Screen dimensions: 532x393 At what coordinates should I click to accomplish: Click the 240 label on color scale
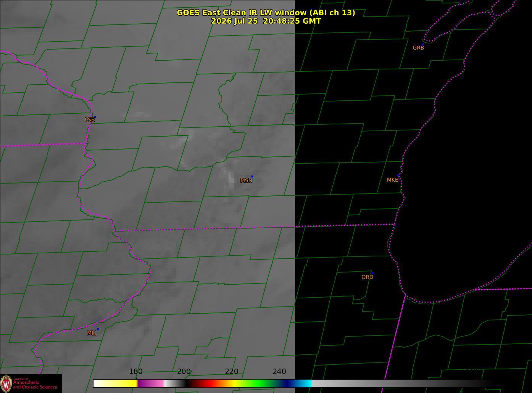(279, 372)
